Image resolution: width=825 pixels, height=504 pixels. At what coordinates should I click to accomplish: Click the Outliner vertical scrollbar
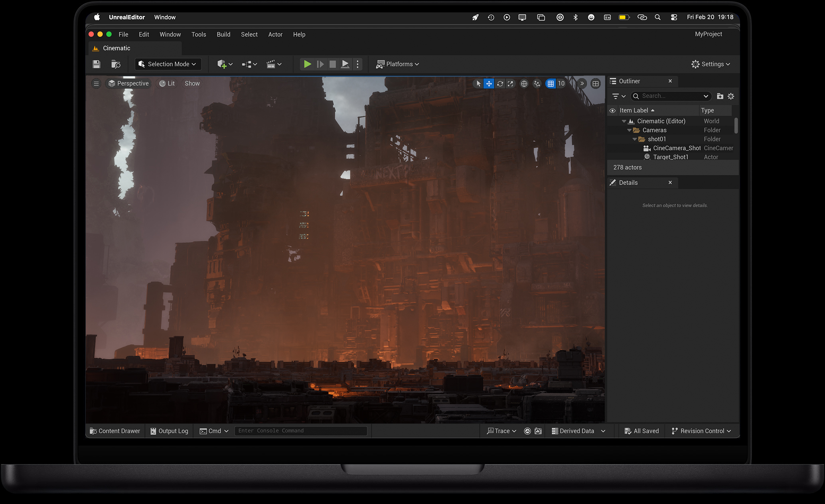click(x=736, y=126)
